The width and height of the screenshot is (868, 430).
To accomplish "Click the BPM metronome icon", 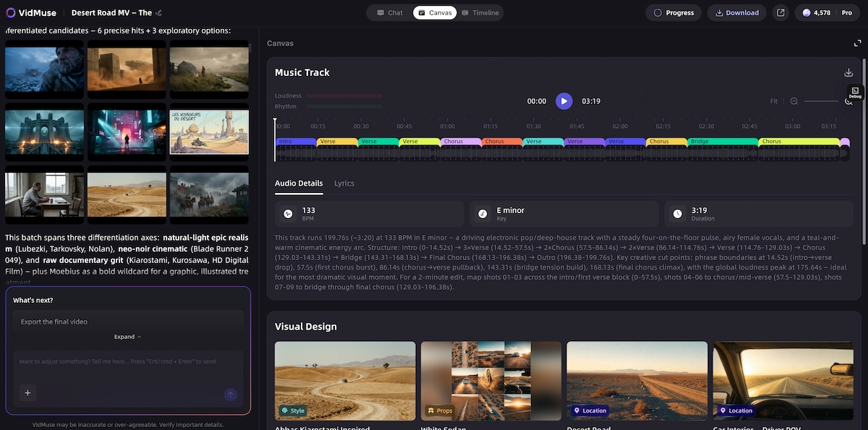I will pyautogui.click(x=288, y=214).
